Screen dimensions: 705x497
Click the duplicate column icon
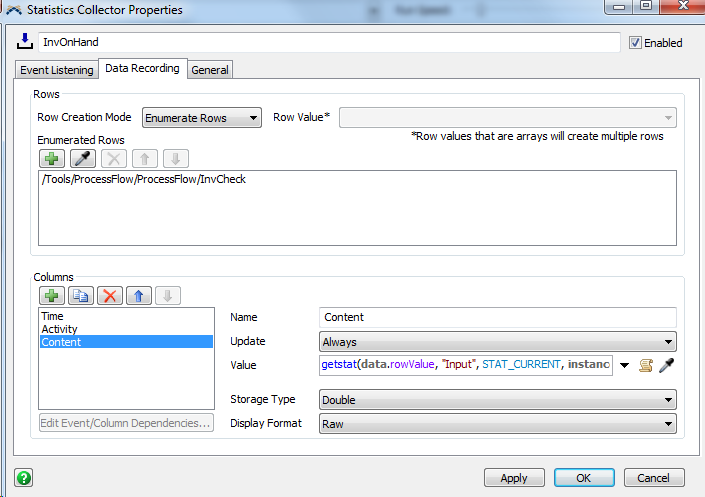82,295
